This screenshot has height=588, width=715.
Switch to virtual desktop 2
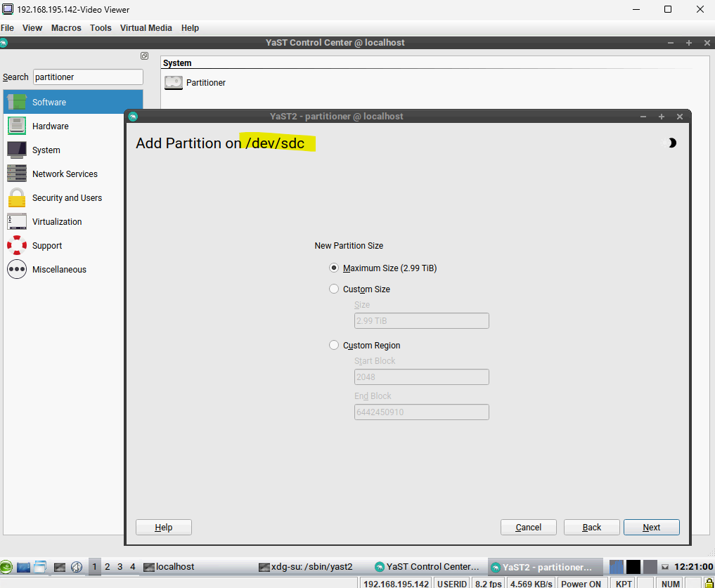(107, 567)
